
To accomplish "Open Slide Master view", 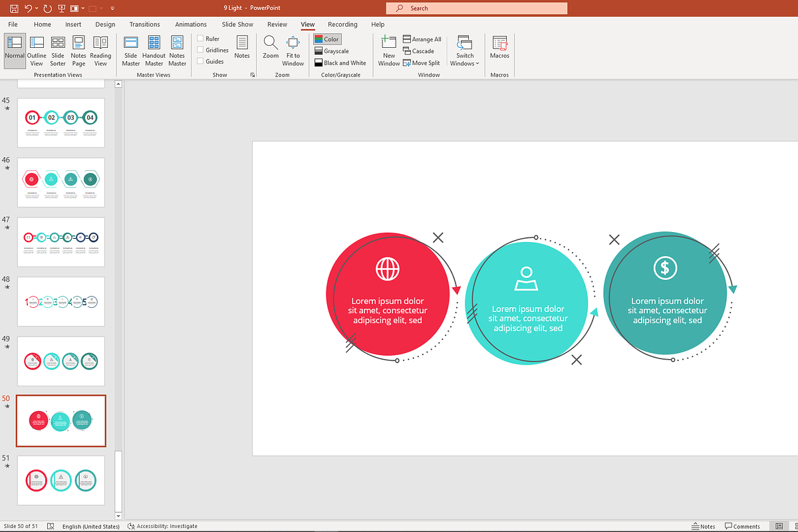I will 131,51.
